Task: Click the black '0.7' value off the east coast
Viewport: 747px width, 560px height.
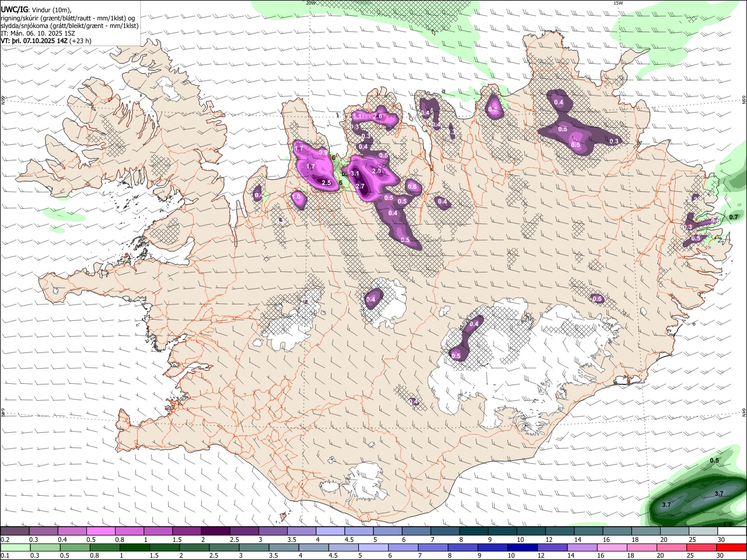Action: click(x=734, y=217)
